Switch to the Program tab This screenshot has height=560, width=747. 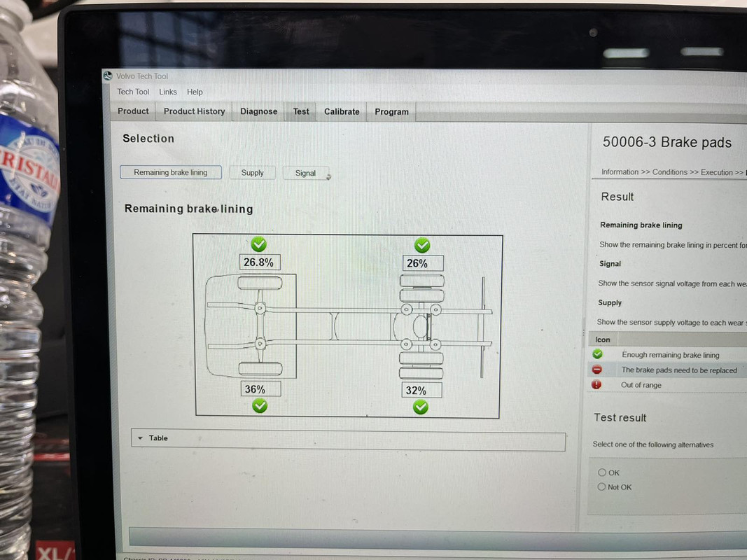tap(391, 112)
